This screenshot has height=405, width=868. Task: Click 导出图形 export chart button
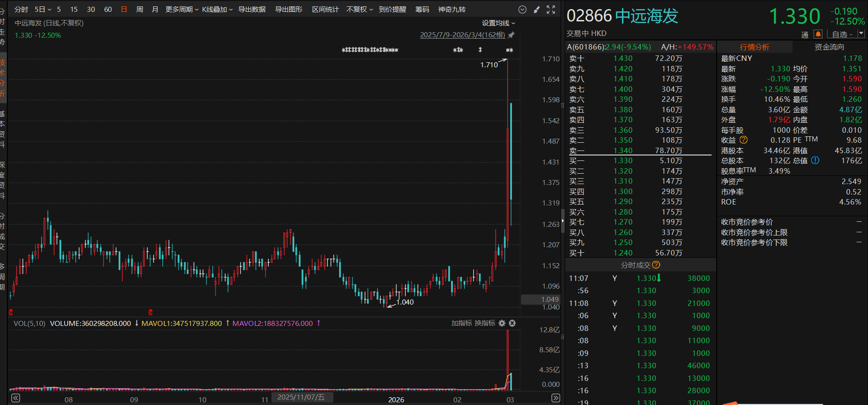tap(289, 10)
